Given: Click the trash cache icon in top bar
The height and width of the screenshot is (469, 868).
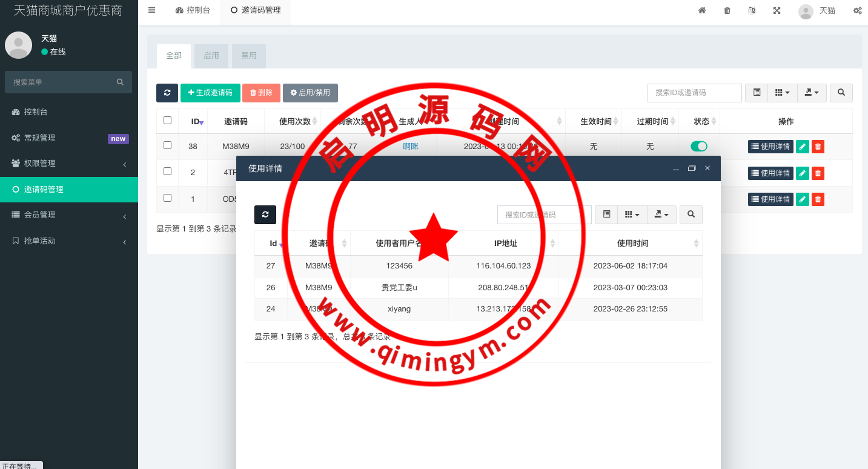Looking at the screenshot, I should click(x=727, y=10).
